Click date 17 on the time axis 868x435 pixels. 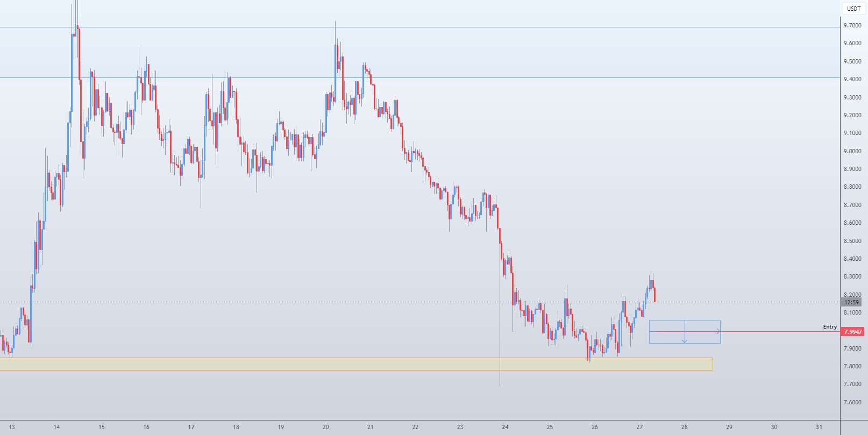pyautogui.click(x=191, y=427)
